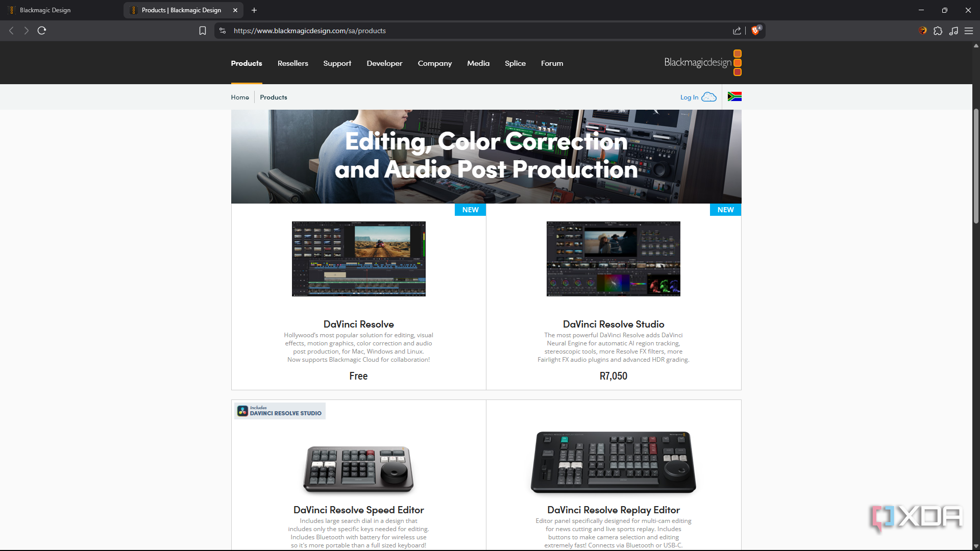Bookmark this page with the bookmark icon
Viewport: 980px width, 551px height.
203,31
